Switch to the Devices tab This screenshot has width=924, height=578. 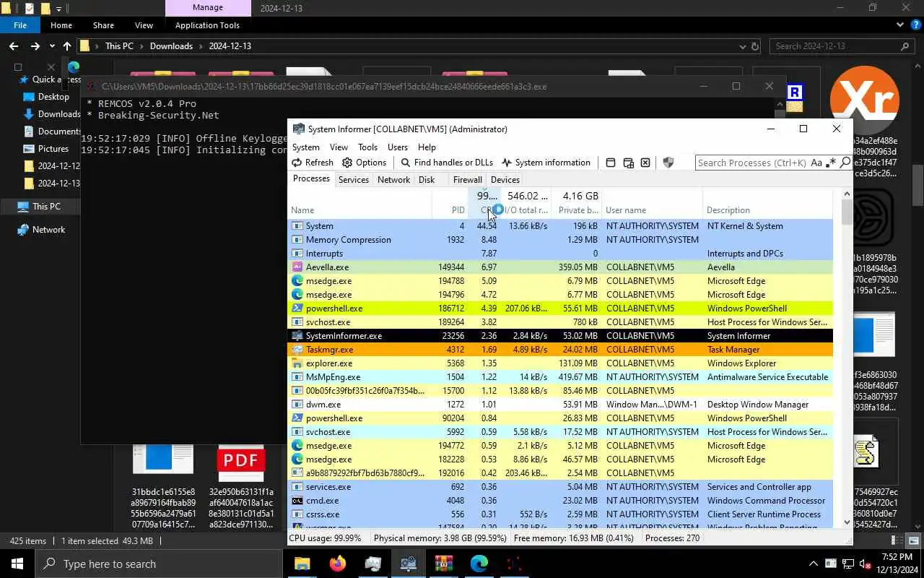coord(505,180)
